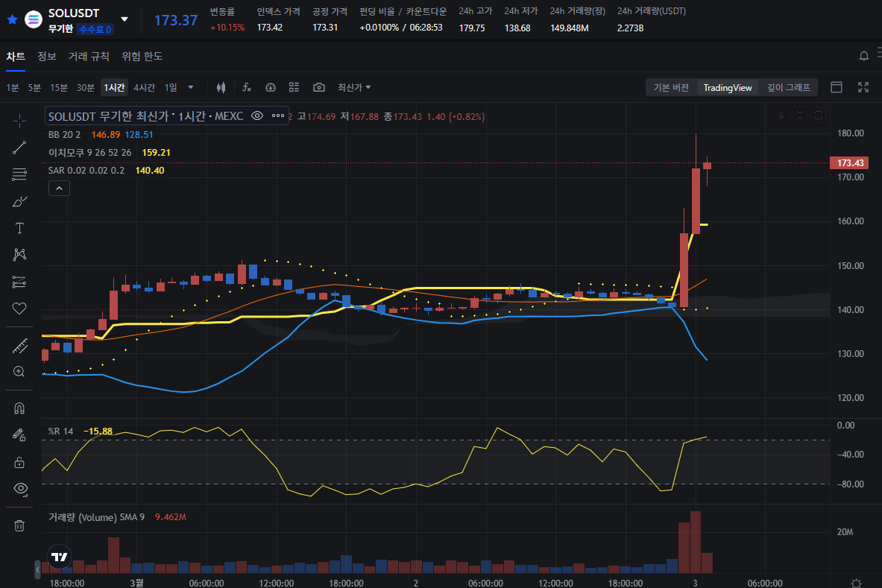The height and width of the screenshot is (588, 882).
Task: Select the text annotation tool
Action: point(19,227)
